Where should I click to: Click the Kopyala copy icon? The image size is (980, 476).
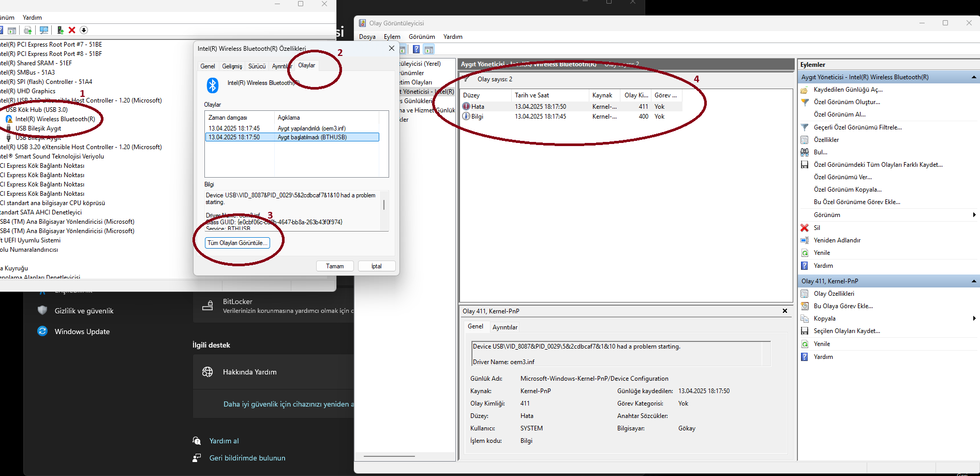point(805,319)
